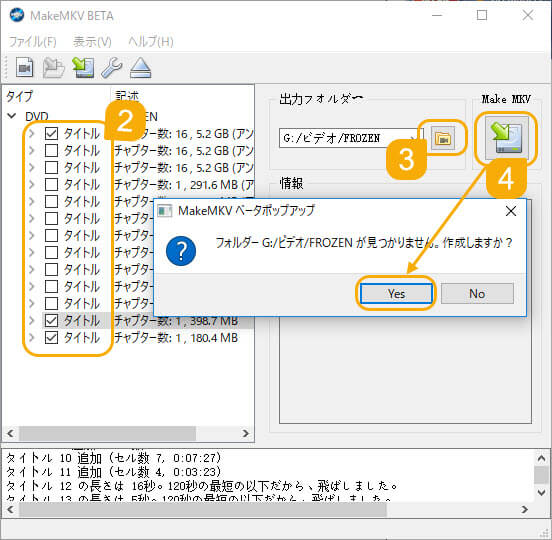This screenshot has height=540, width=552.
Task: Click the 出力フォルダー group label
Action: point(321,99)
